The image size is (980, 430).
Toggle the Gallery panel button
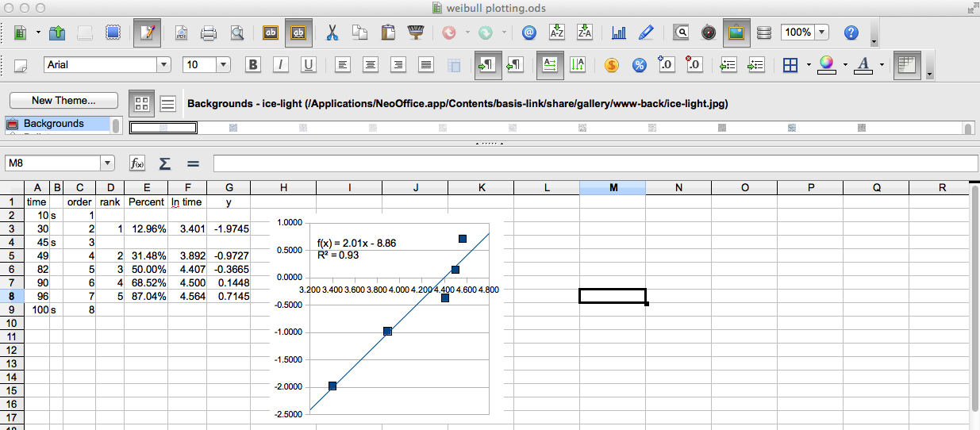(x=736, y=33)
